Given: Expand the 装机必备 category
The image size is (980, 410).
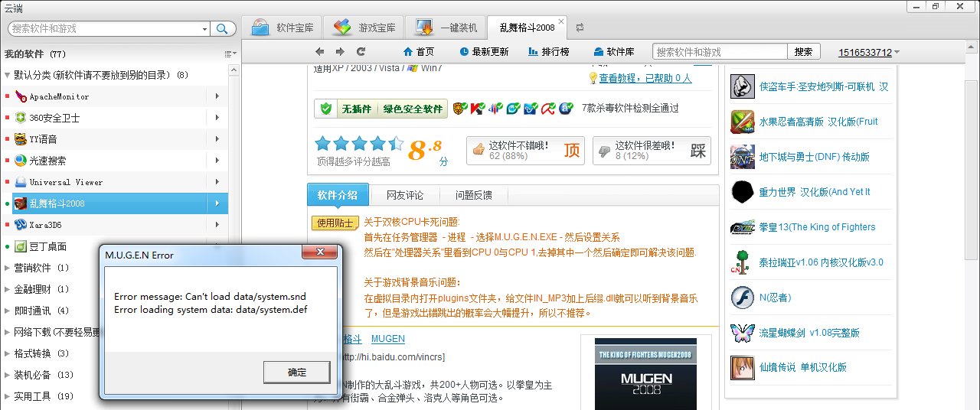Looking at the screenshot, I should (x=8, y=376).
